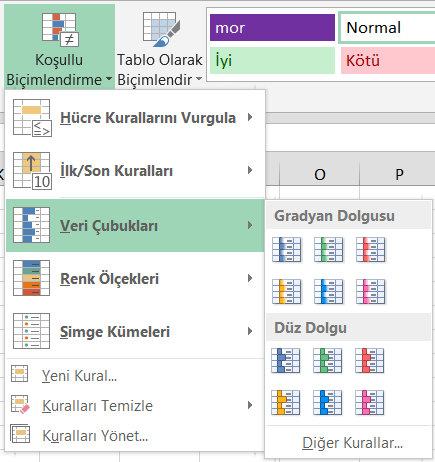The image size is (435, 462).
Task: Apply the purple 'mor' cell style
Action: [x=272, y=28]
